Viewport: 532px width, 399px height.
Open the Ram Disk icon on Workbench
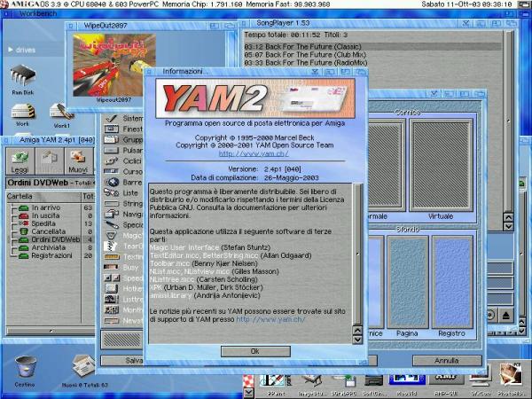pyautogui.click(x=23, y=80)
